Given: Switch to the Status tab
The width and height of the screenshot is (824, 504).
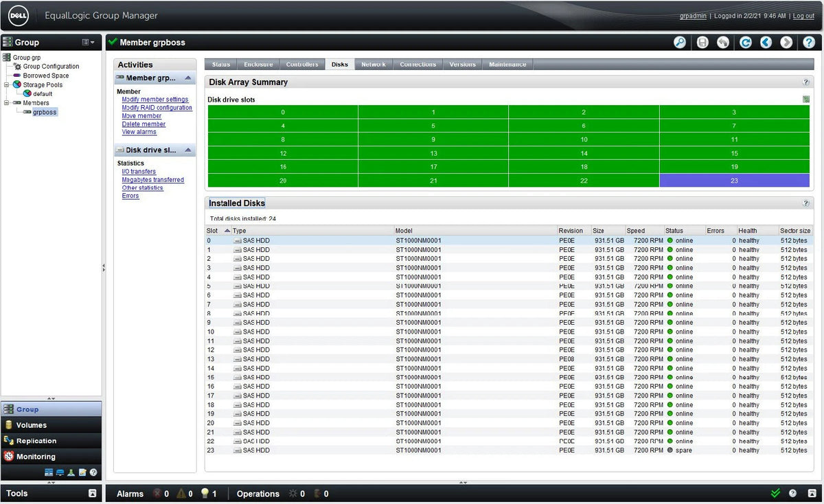Looking at the screenshot, I should coord(221,65).
